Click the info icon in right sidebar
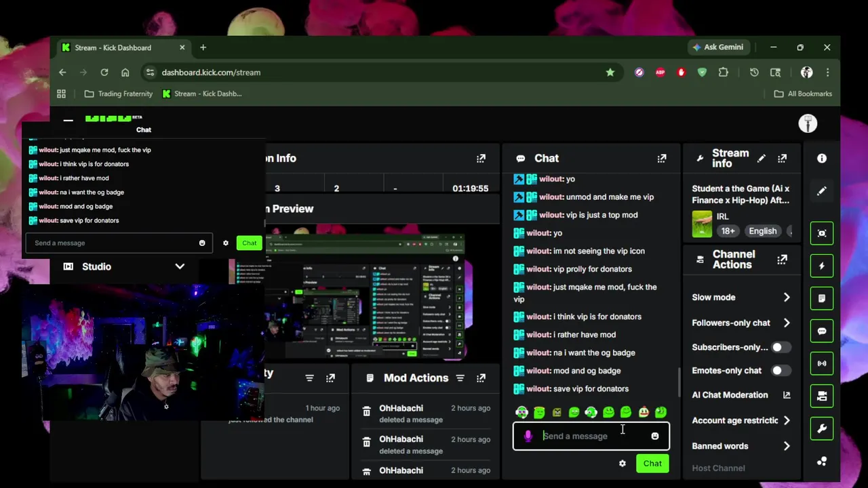868x488 pixels. 822,158
